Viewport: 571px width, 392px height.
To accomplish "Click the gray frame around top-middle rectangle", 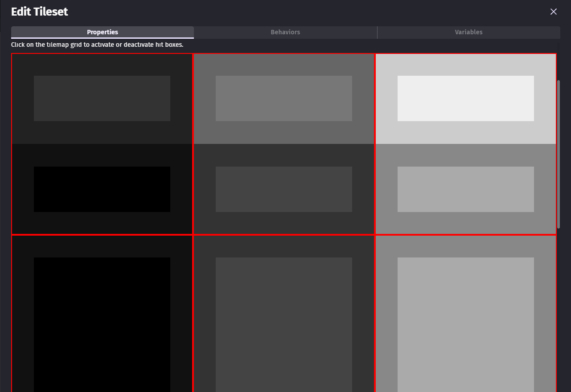I will pyautogui.click(x=284, y=65).
